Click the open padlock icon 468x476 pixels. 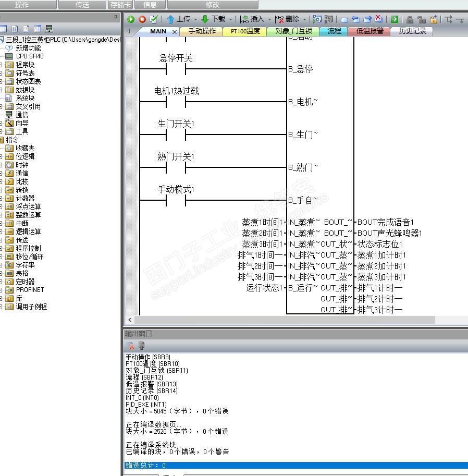click(421, 20)
